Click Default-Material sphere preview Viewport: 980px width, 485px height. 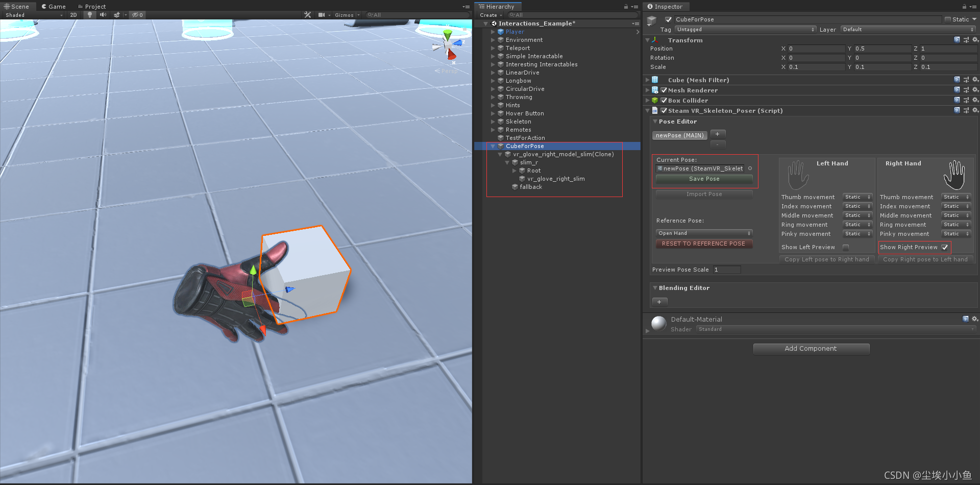point(659,323)
